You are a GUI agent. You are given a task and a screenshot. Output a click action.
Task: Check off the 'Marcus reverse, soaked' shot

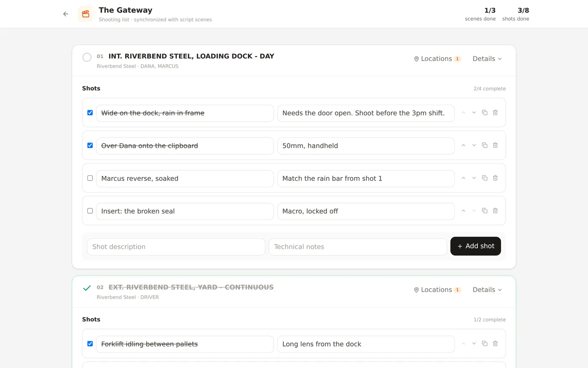tap(90, 178)
